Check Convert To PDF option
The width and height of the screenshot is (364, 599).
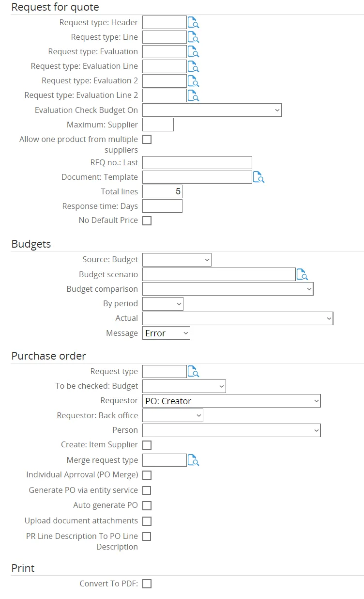pyautogui.click(x=147, y=584)
